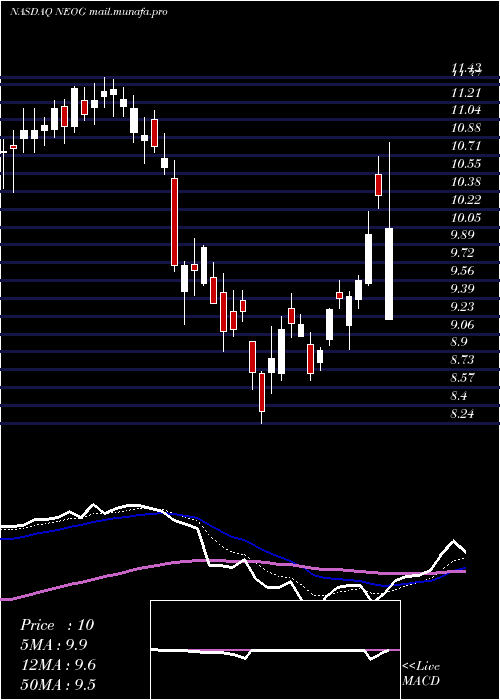Click the 8.9 price axis label
This screenshot has width=500, height=700.
(x=459, y=342)
